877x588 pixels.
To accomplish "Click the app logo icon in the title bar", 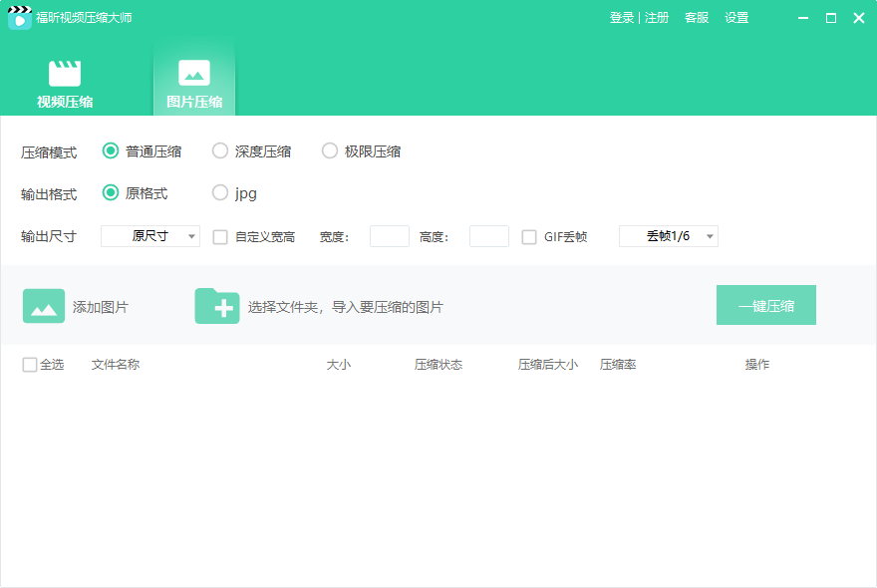I will pyautogui.click(x=20, y=17).
